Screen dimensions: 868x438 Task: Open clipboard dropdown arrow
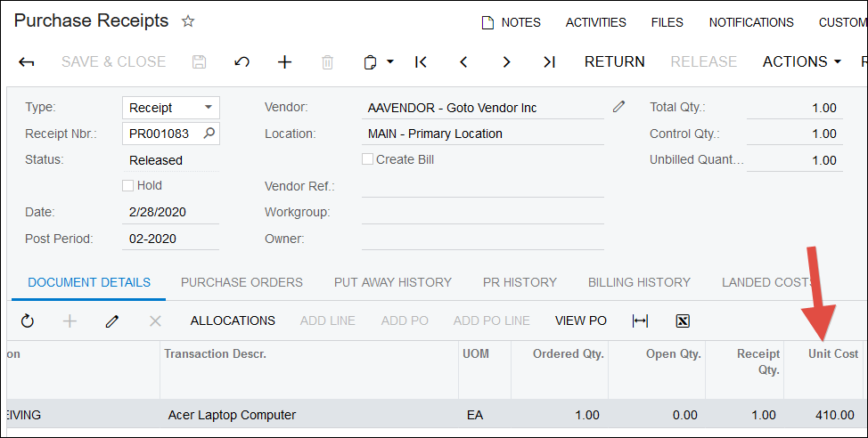pyautogui.click(x=390, y=62)
